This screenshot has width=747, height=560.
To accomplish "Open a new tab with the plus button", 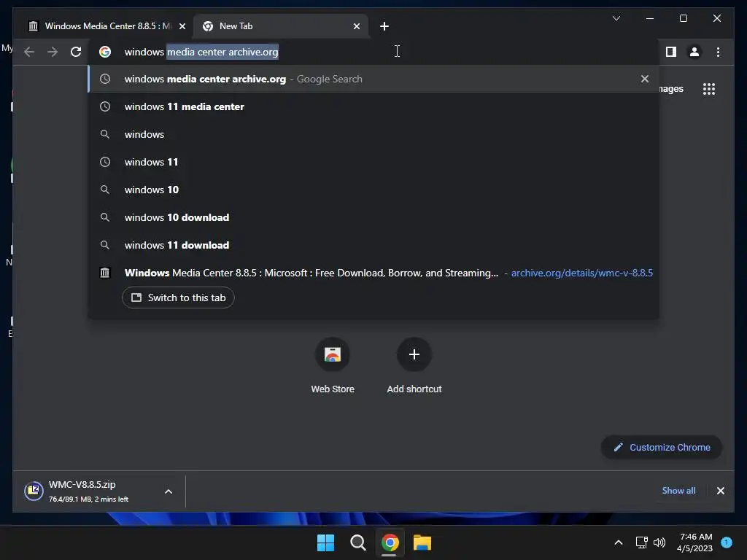I will [384, 26].
